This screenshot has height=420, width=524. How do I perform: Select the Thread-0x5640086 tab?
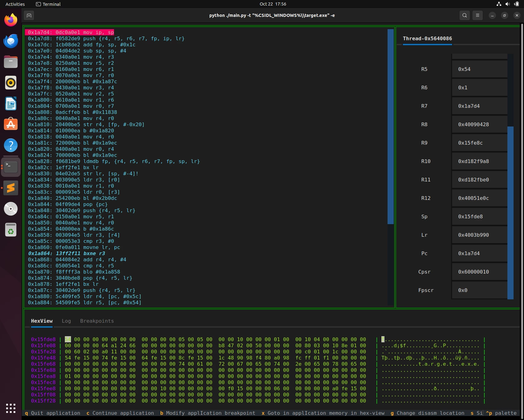tap(427, 39)
